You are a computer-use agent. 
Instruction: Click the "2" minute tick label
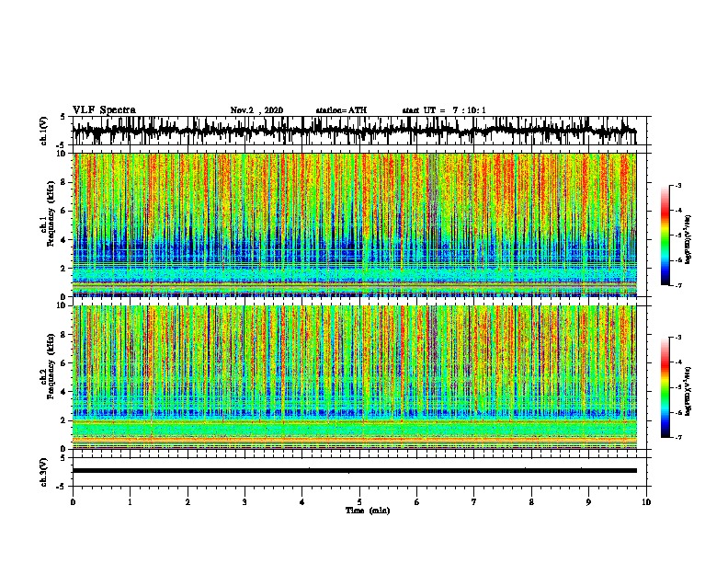188,502
